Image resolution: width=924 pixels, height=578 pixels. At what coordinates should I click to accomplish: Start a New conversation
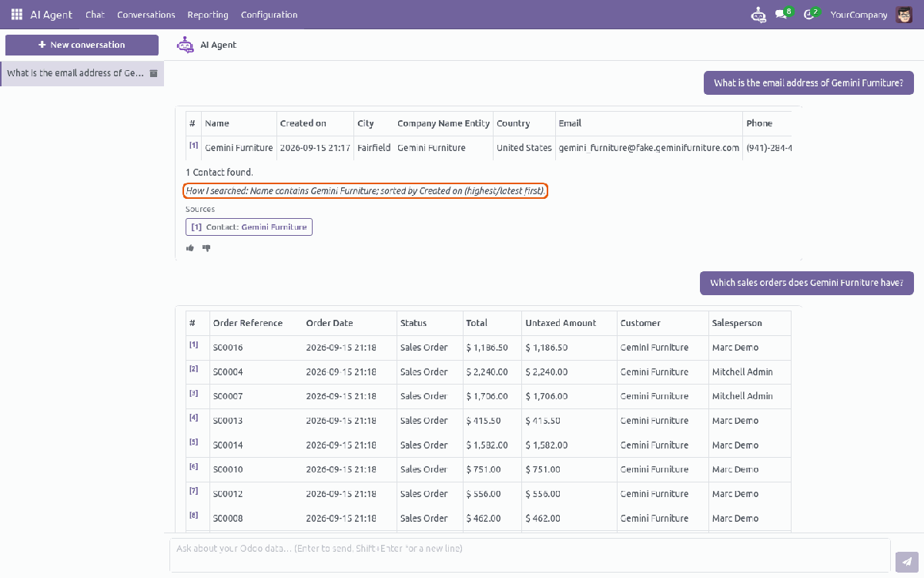click(x=82, y=45)
